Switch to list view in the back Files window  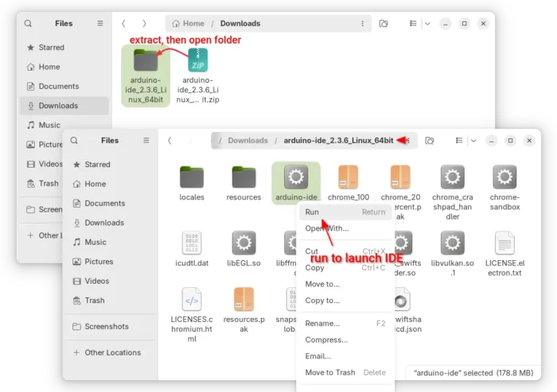413,23
